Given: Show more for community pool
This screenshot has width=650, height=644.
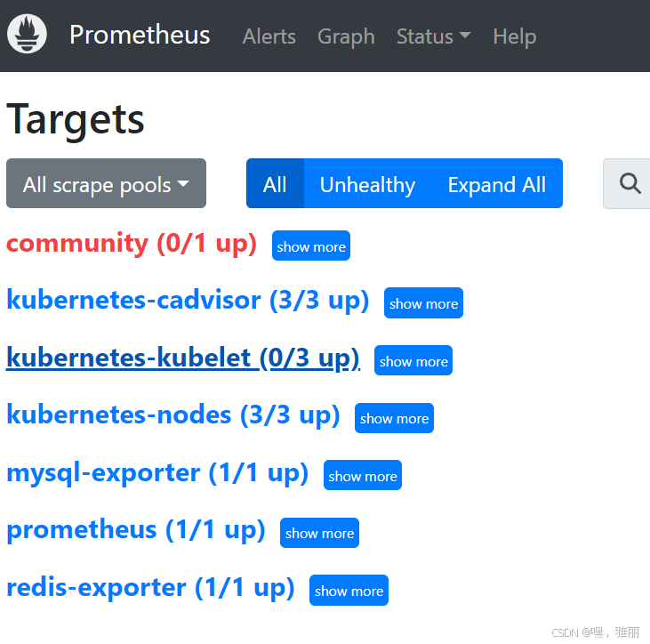Looking at the screenshot, I should tap(311, 246).
